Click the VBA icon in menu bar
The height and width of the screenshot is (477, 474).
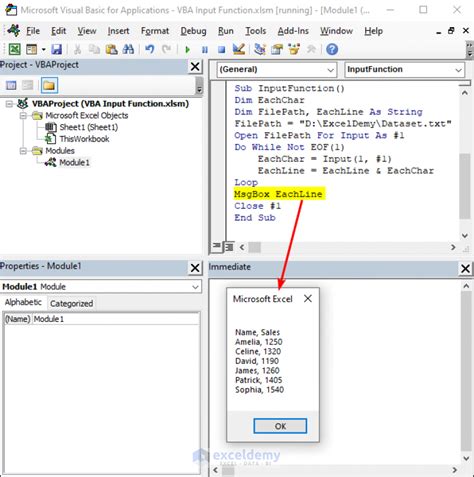pyautogui.click(x=14, y=31)
